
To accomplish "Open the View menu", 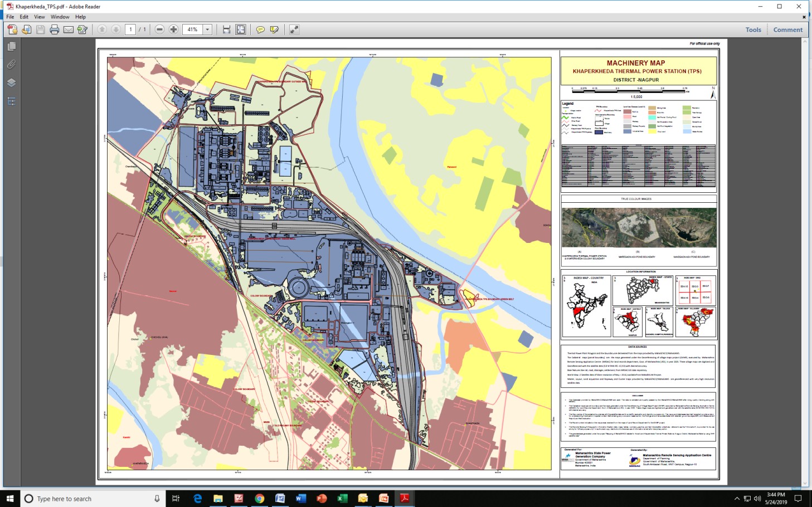I will click(x=39, y=17).
